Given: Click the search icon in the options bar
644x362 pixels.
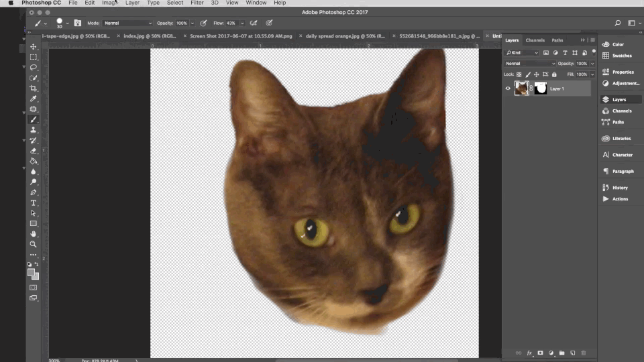Looking at the screenshot, I should coord(618,23).
